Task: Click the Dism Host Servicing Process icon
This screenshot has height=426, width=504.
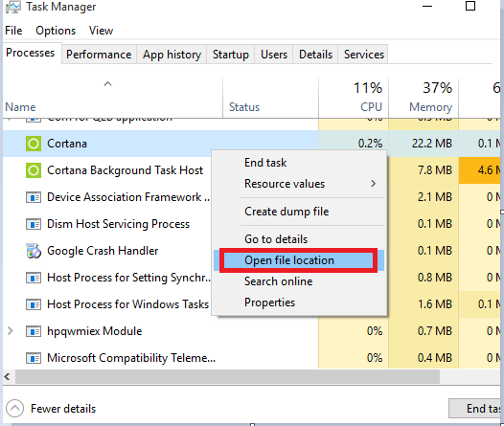Action: click(x=34, y=224)
